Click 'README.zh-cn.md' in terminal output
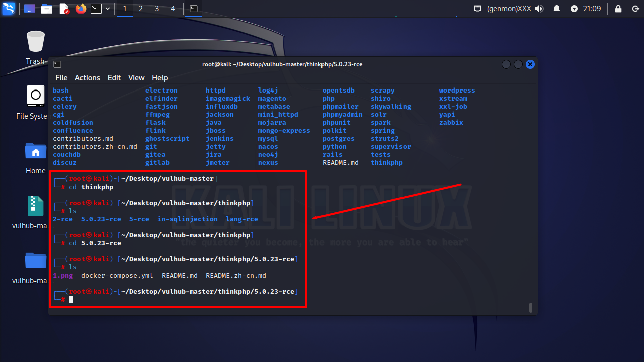The image size is (644, 362). [x=236, y=275]
